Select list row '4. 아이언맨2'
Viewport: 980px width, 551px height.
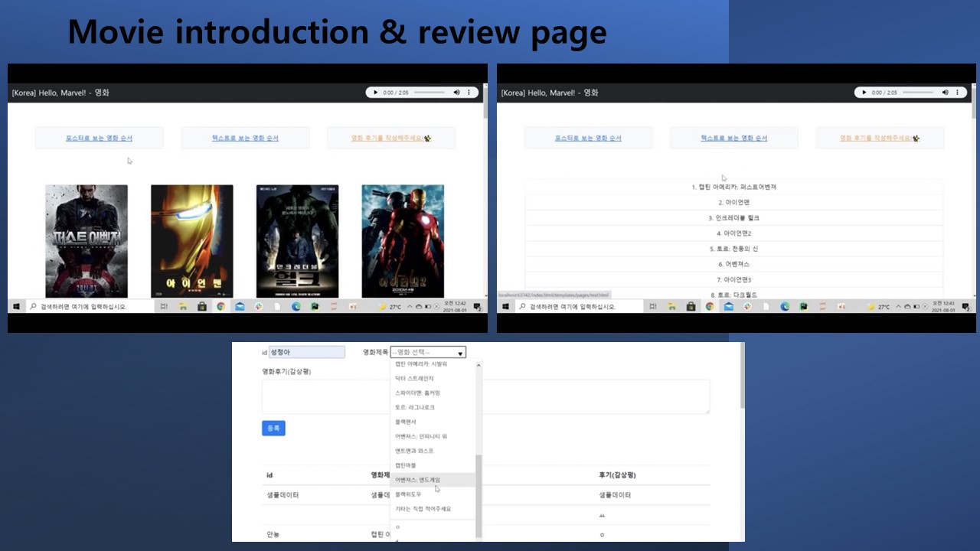coord(733,233)
